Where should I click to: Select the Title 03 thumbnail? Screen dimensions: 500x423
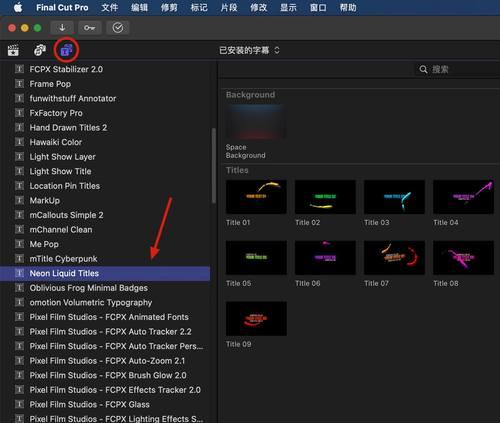click(394, 197)
